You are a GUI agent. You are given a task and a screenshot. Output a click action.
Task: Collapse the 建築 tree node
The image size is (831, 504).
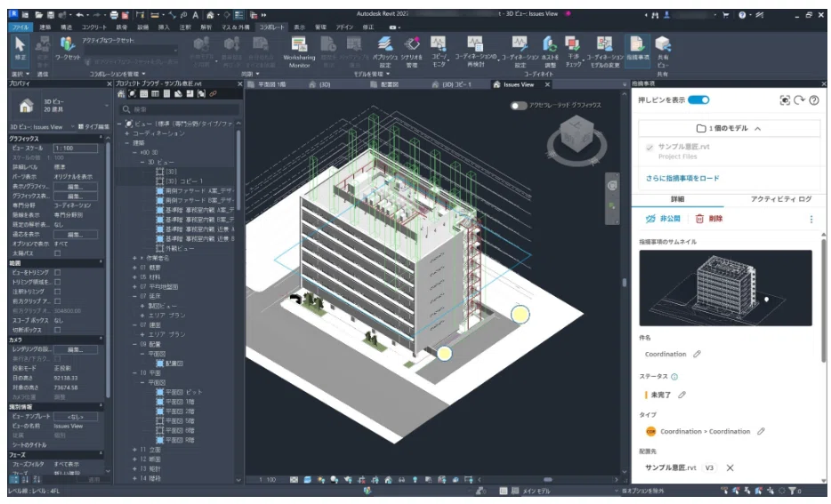[x=127, y=143]
